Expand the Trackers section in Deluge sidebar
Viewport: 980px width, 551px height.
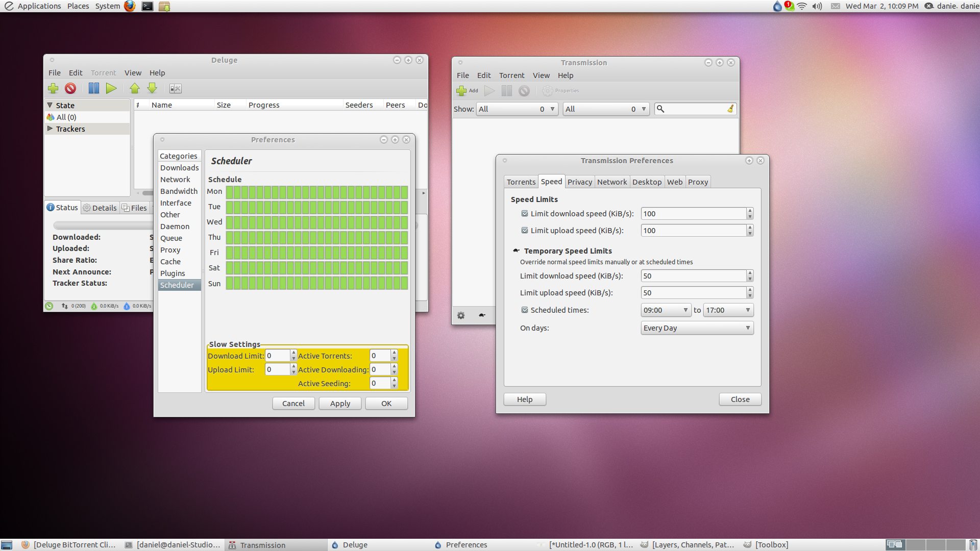point(50,129)
